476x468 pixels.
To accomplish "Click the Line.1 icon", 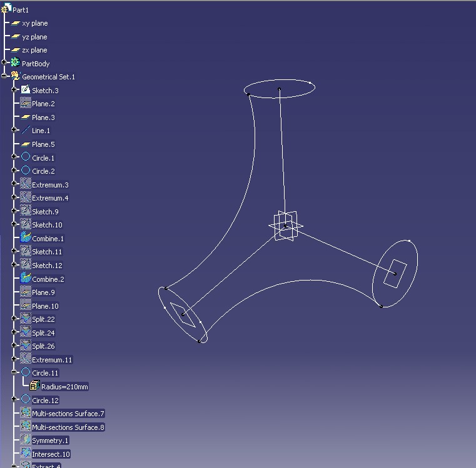I will pos(26,130).
